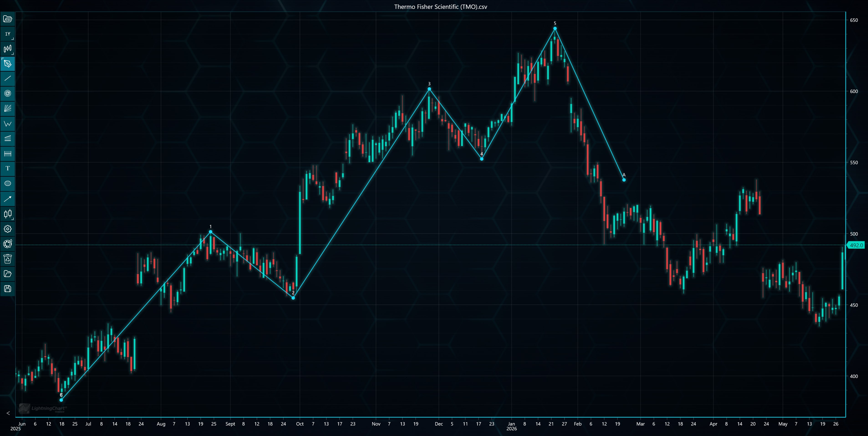
Task: Click the open folder load icon
Action: 8,274
